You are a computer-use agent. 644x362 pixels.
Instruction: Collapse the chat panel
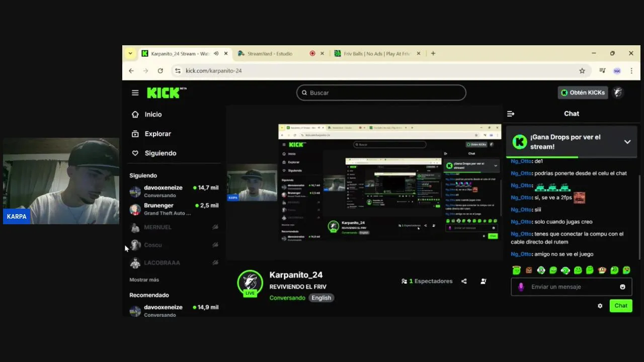pos(511,114)
